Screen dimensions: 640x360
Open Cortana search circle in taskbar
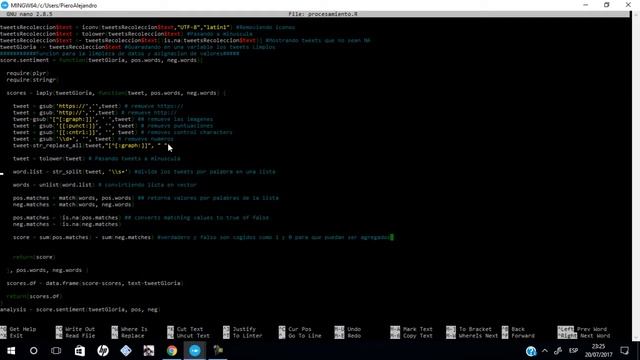click(33, 351)
